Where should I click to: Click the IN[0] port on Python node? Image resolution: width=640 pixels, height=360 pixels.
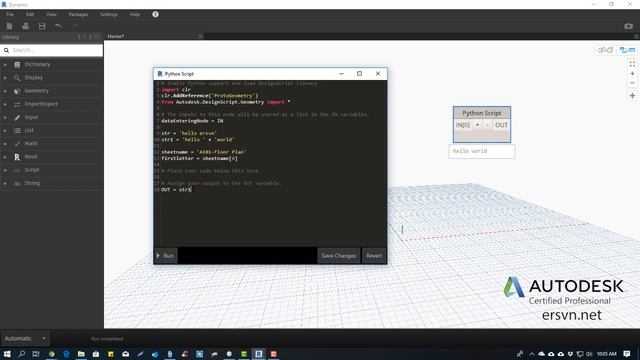463,125
